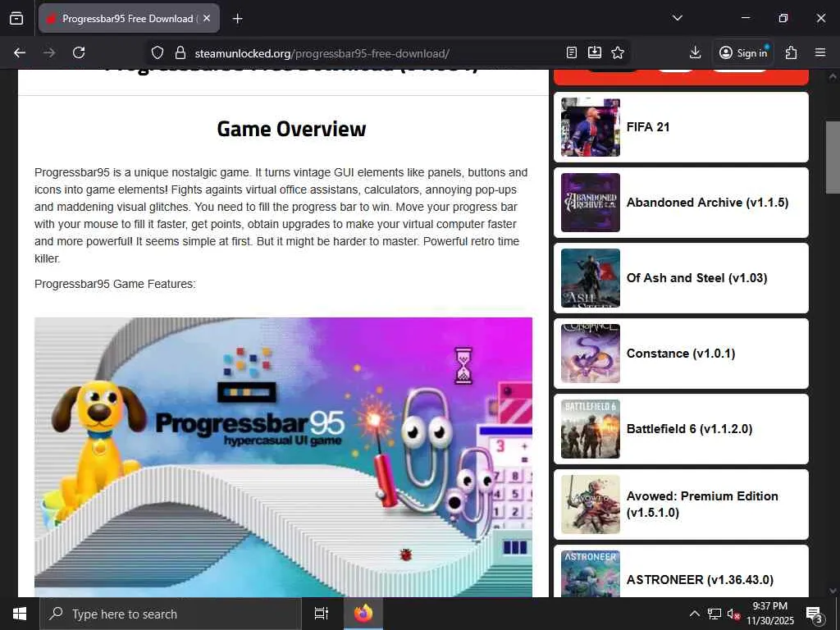This screenshot has width=840, height=630.
Task: Open network status tray icon
Action: coord(714,614)
